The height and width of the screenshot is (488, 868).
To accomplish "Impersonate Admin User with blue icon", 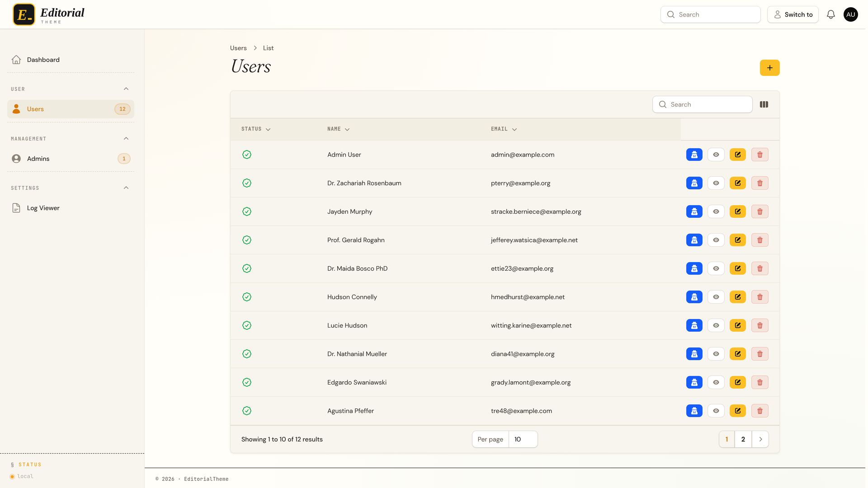I will click(x=694, y=155).
